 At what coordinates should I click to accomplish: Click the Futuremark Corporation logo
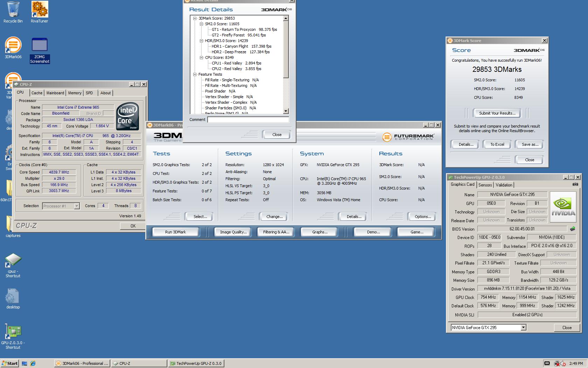(408, 137)
